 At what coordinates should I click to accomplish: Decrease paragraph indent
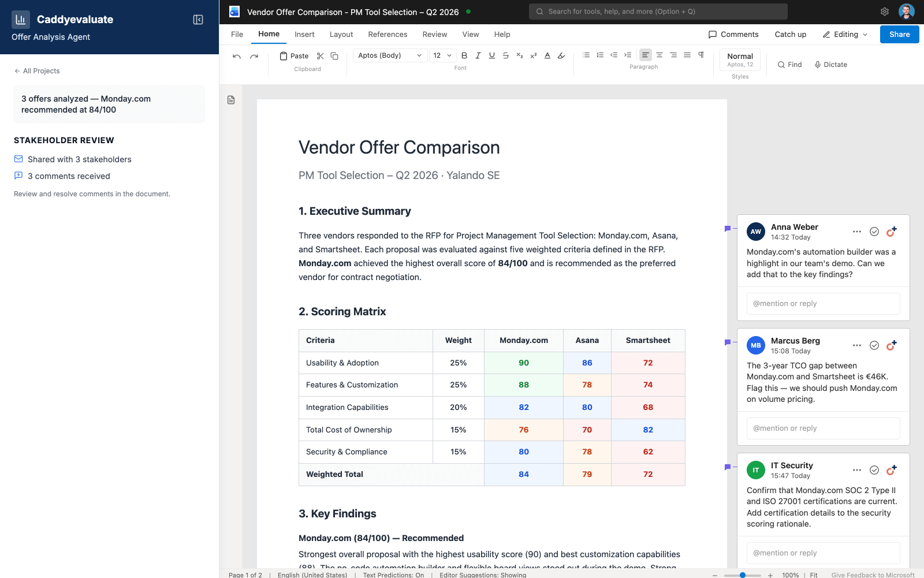pos(614,55)
